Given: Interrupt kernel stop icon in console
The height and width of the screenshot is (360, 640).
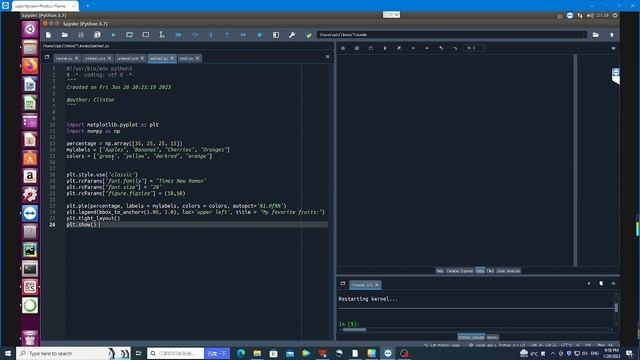Looking at the screenshot, I should (x=589, y=283).
